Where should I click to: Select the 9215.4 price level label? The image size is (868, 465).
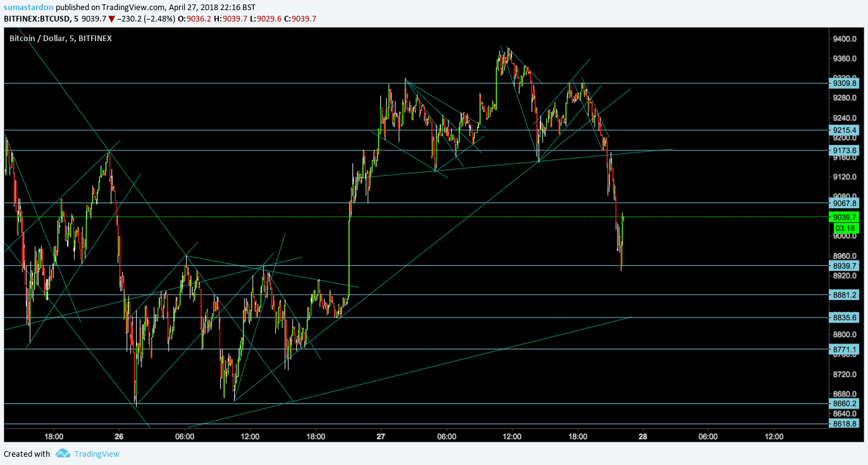click(x=844, y=130)
